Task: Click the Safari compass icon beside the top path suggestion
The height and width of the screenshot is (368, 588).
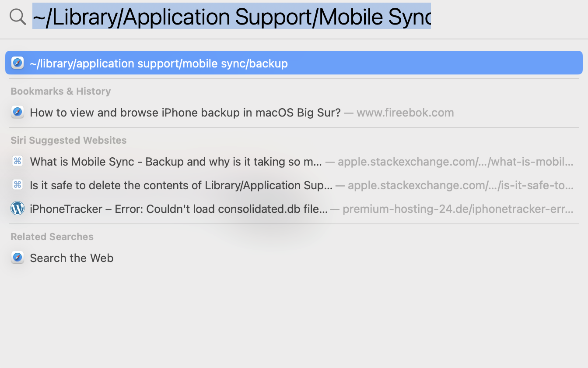Action: click(17, 63)
